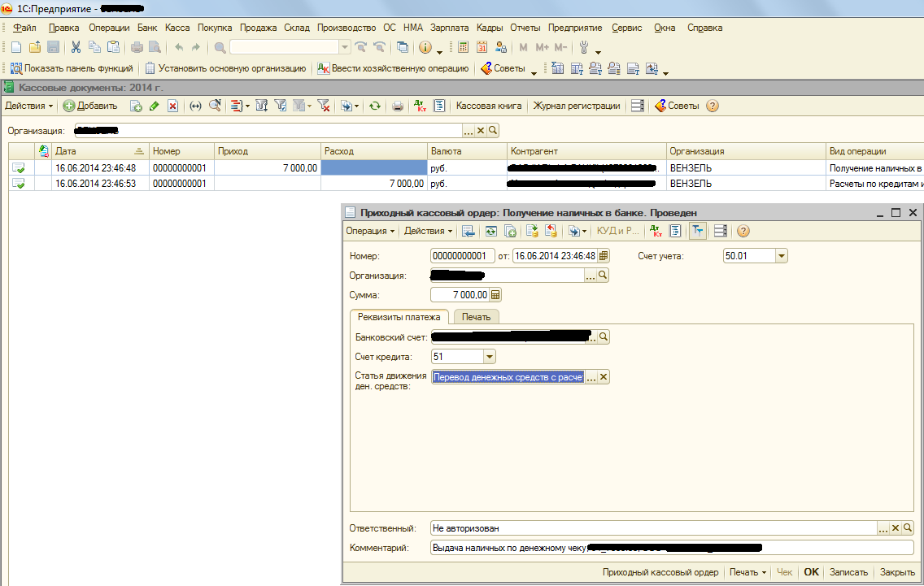Viewport: 924px width, 586px height.
Task: Open the calendar picker beside the order date
Action: point(603,256)
